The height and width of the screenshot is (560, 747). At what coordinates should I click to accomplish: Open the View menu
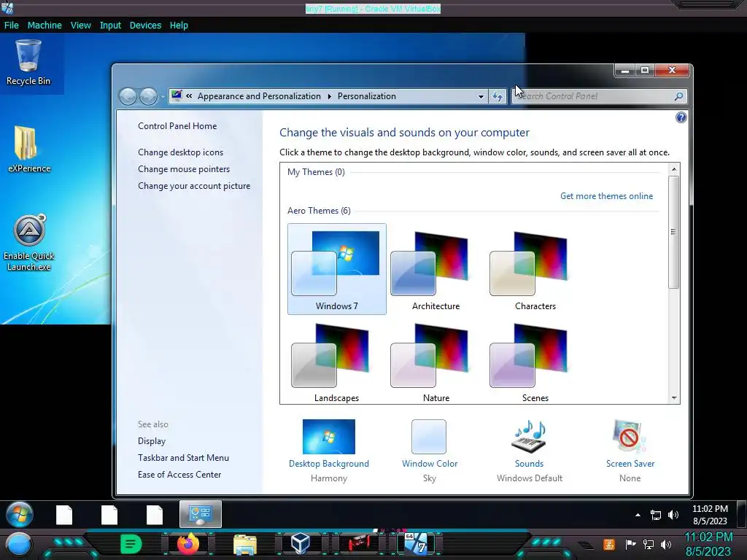(x=80, y=26)
